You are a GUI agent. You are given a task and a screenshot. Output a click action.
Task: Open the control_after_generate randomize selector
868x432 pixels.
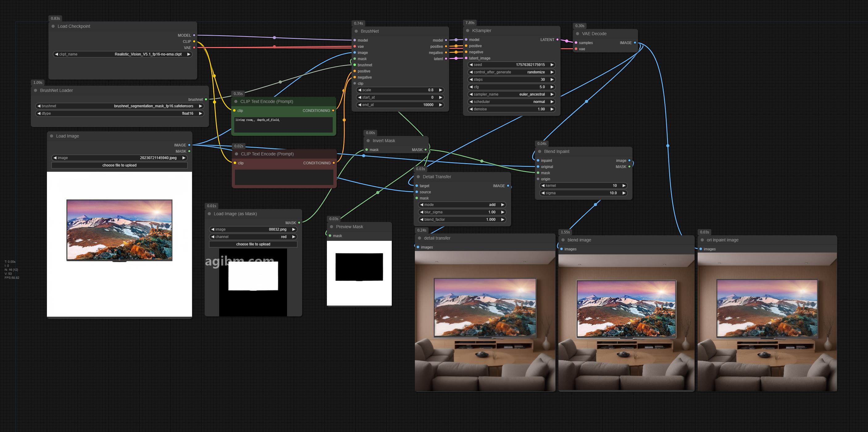click(x=511, y=72)
